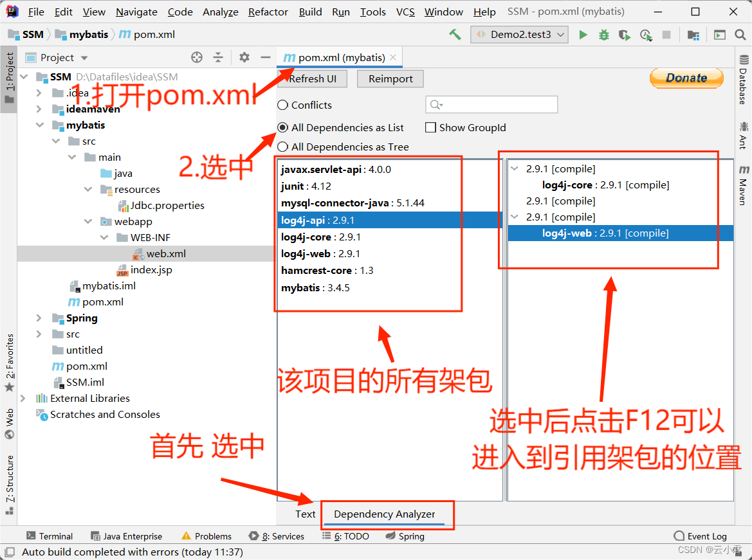Open the File menu
The height and width of the screenshot is (560, 752).
37,12
